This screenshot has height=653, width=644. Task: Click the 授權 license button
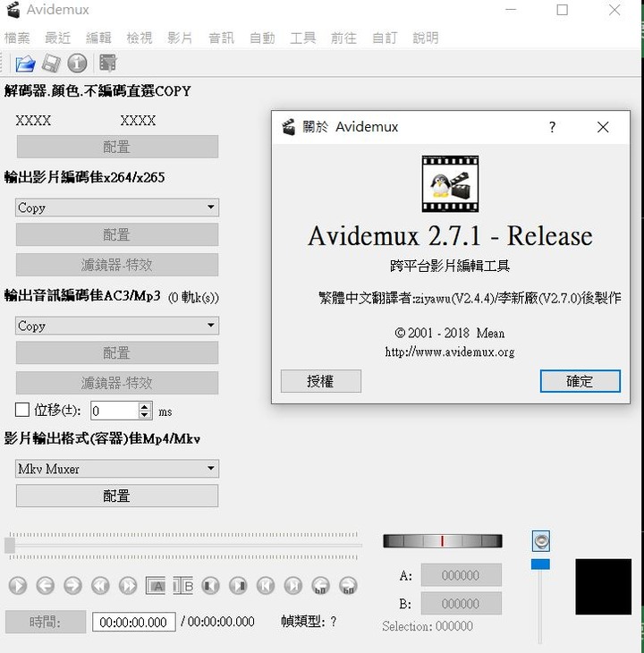coord(320,381)
